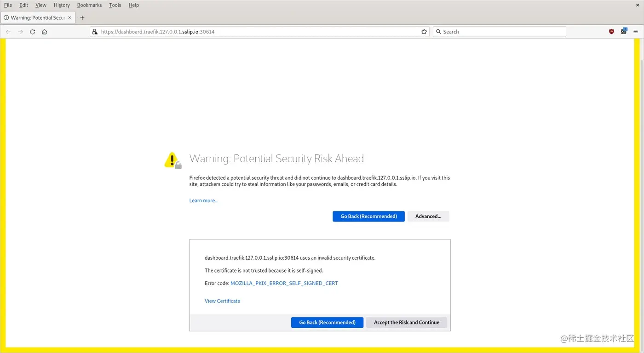
Task: Click the Back navigation arrow
Action: (8, 32)
